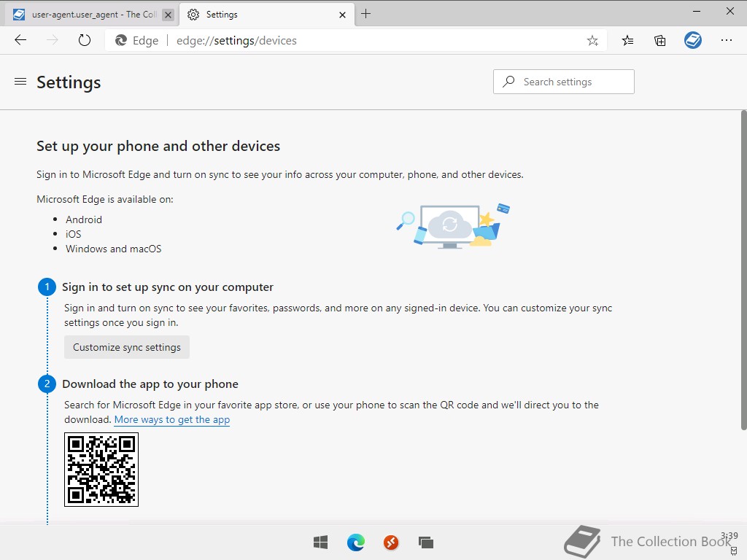
Task: Open More ways to get the app link
Action: click(x=172, y=419)
